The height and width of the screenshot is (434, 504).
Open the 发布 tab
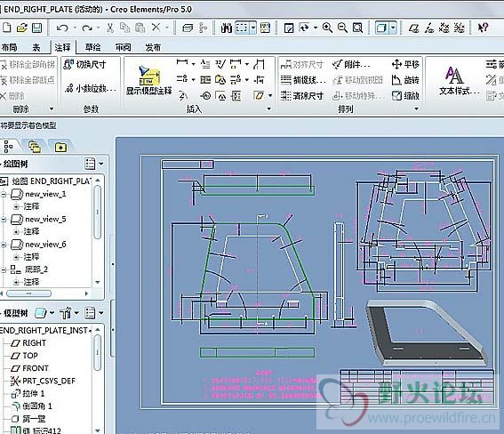(x=153, y=47)
